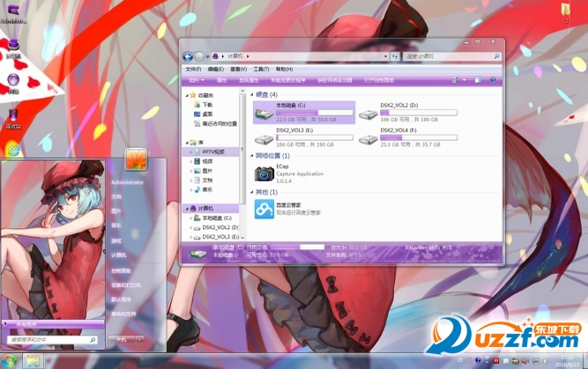
Task: Open the 文件(F) menu
Action: (x=193, y=69)
